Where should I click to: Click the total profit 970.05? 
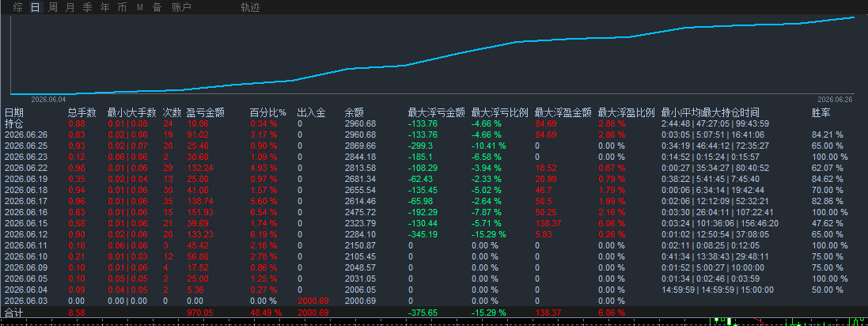(x=200, y=313)
